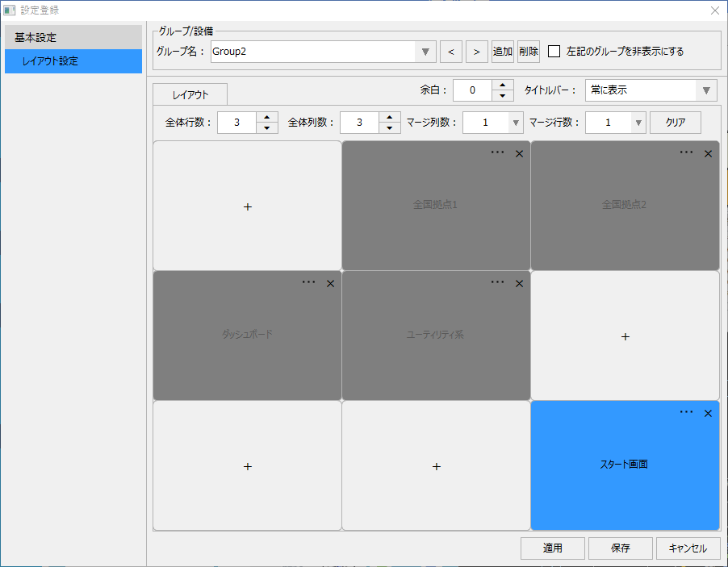The height and width of the screenshot is (567, 728).
Task: Open the グループ名 dropdown list
Action: point(425,51)
